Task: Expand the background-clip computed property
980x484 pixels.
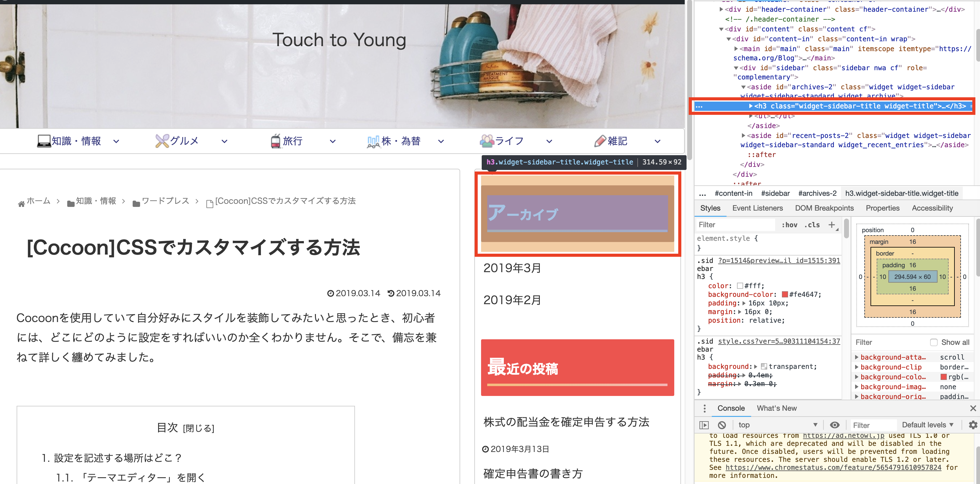Action: (857, 367)
